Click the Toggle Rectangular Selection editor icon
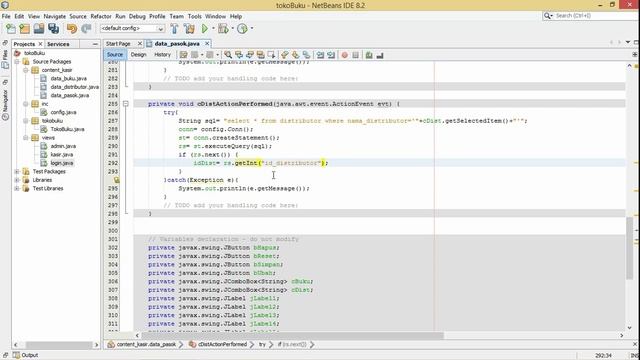The image size is (640, 360). [271, 55]
